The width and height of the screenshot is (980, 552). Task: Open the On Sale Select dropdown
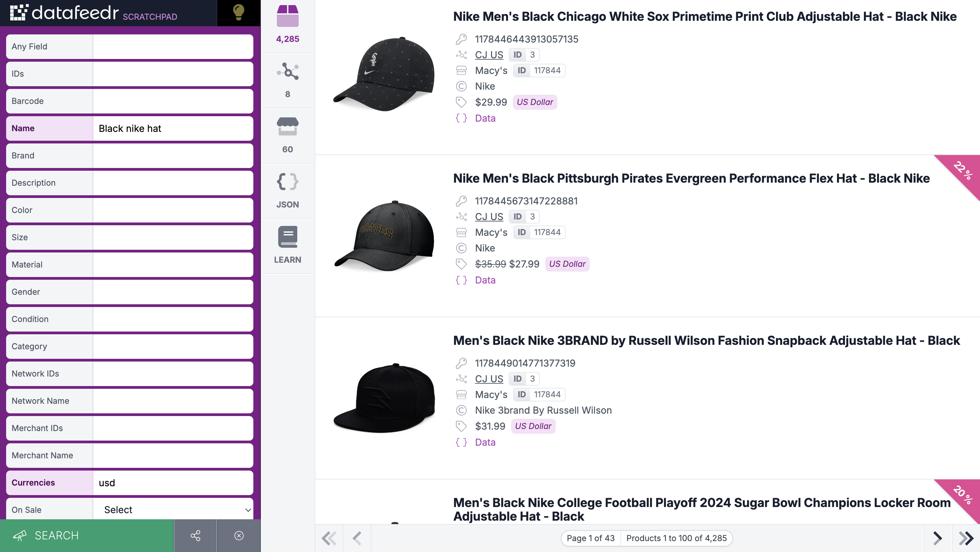pos(173,509)
